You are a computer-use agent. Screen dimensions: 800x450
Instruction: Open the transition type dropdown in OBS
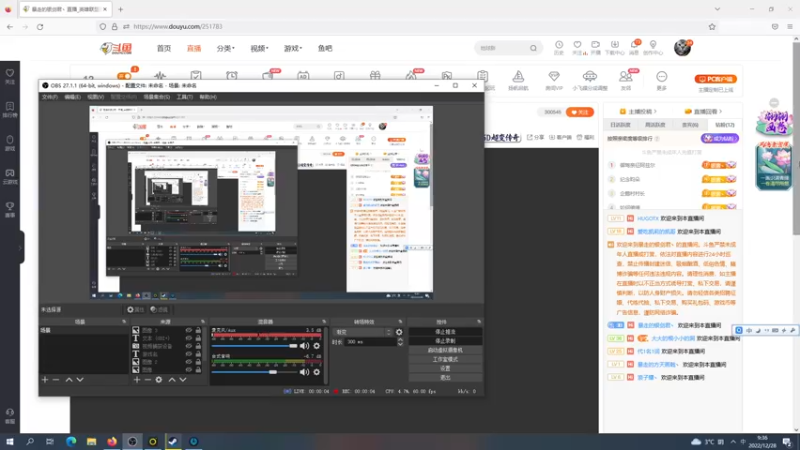tap(363, 332)
